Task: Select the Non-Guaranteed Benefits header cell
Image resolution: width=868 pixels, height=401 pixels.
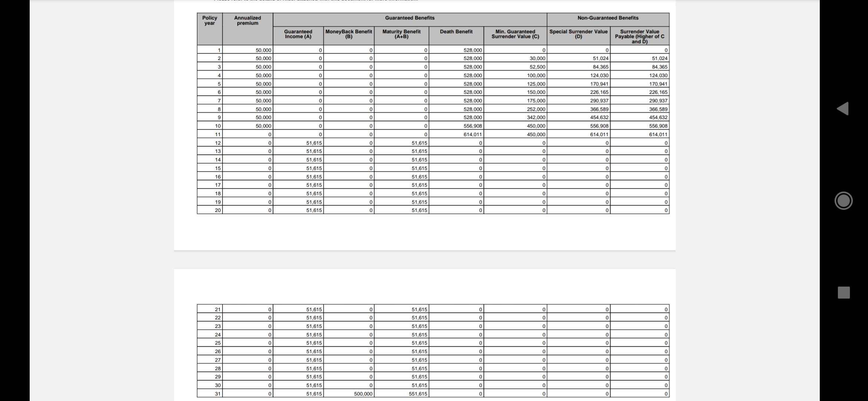Action: click(x=608, y=18)
